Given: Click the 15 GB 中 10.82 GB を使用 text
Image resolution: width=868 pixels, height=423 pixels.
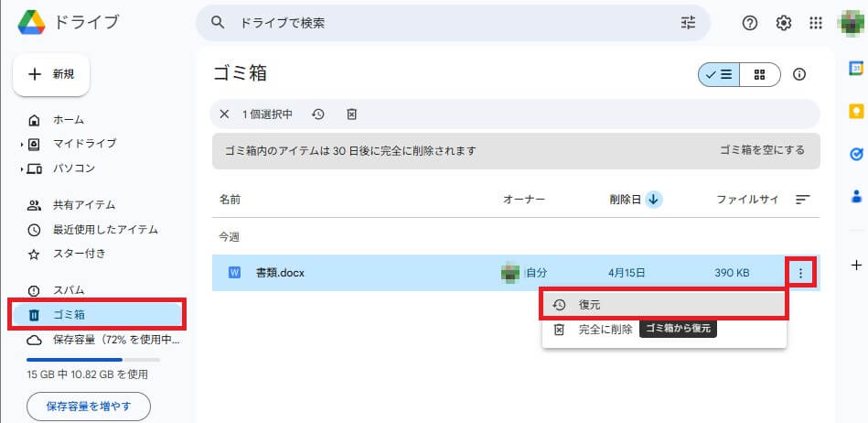Looking at the screenshot, I should pyautogui.click(x=88, y=374).
